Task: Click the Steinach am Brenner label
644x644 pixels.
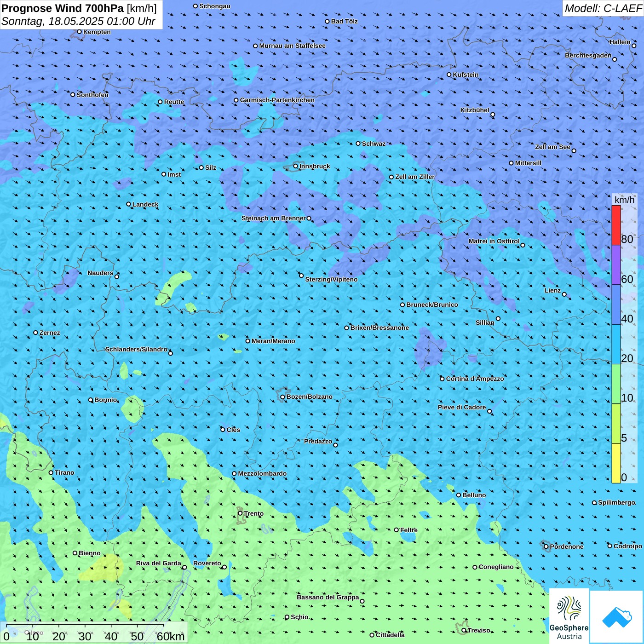Action: [x=274, y=218]
